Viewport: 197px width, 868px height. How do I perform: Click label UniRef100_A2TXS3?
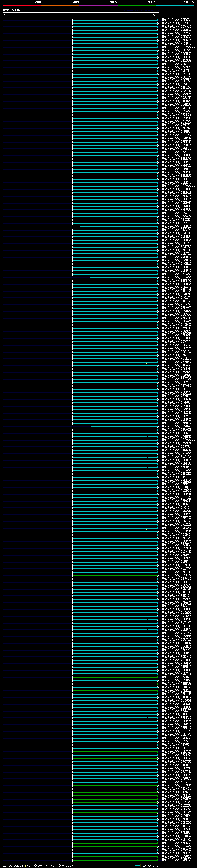176,274
